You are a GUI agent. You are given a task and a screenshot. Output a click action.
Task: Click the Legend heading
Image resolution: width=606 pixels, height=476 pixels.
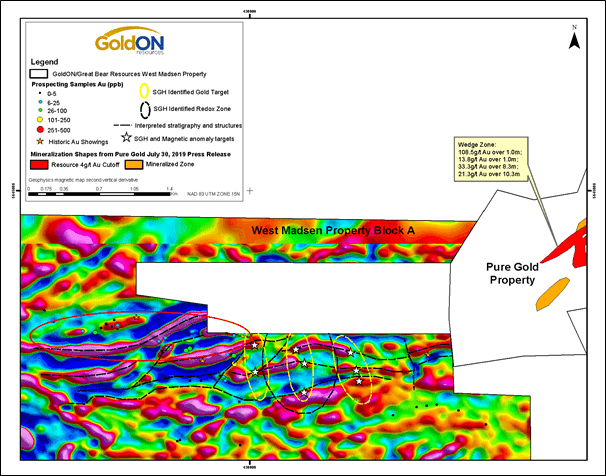44,62
